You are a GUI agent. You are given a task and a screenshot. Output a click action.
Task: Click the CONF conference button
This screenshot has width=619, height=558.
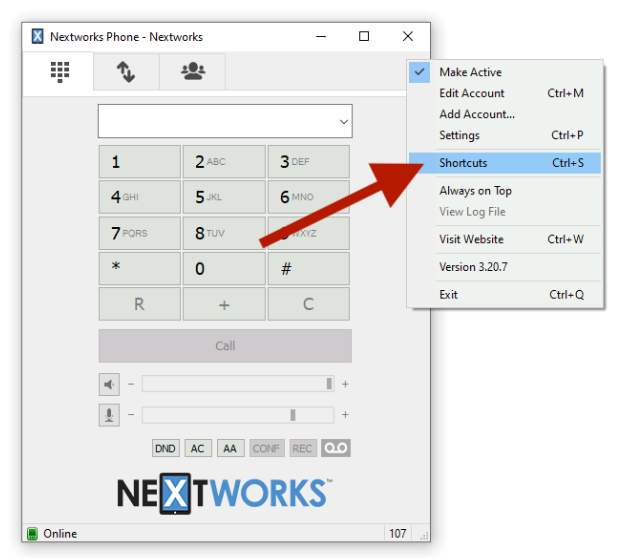pyautogui.click(x=266, y=448)
